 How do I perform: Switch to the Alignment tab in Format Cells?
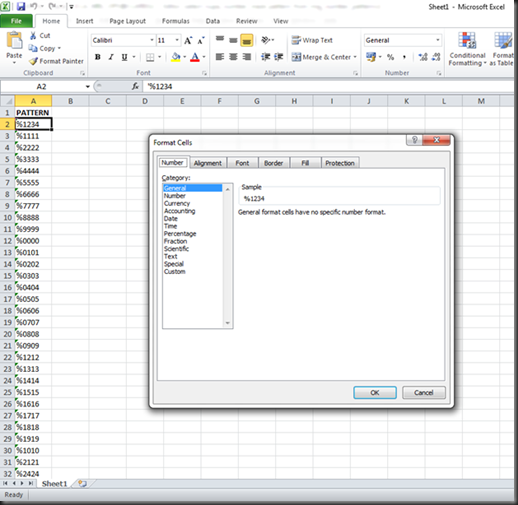(208, 163)
